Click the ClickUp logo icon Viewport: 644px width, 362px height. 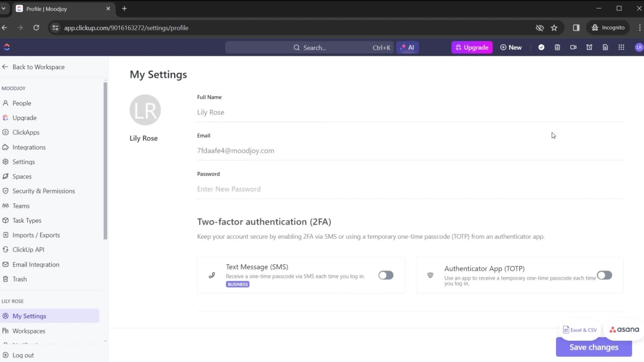point(7,47)
